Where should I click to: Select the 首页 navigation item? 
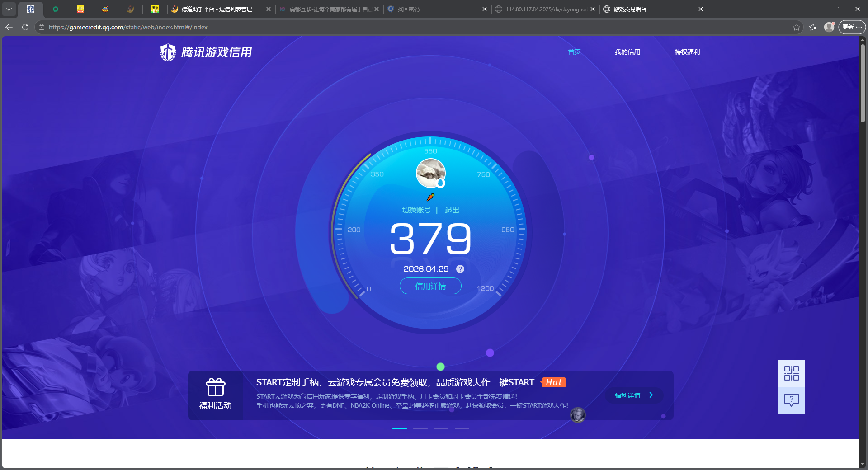[574, 52]
